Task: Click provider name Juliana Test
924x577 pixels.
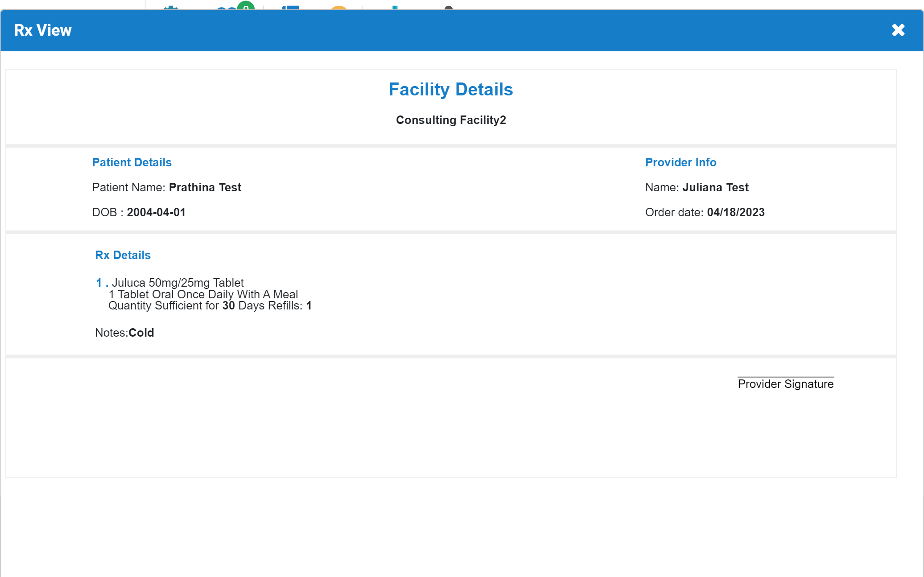Action: [715, 187]
